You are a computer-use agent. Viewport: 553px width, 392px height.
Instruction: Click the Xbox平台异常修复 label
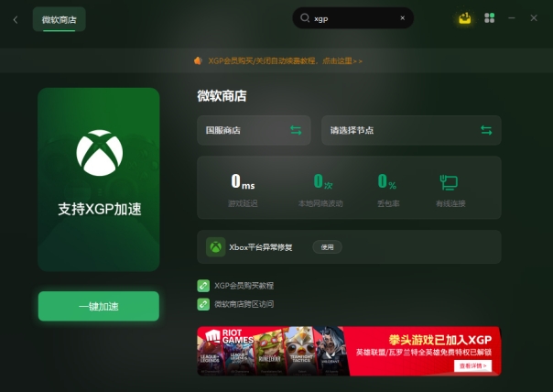(261, 247)
